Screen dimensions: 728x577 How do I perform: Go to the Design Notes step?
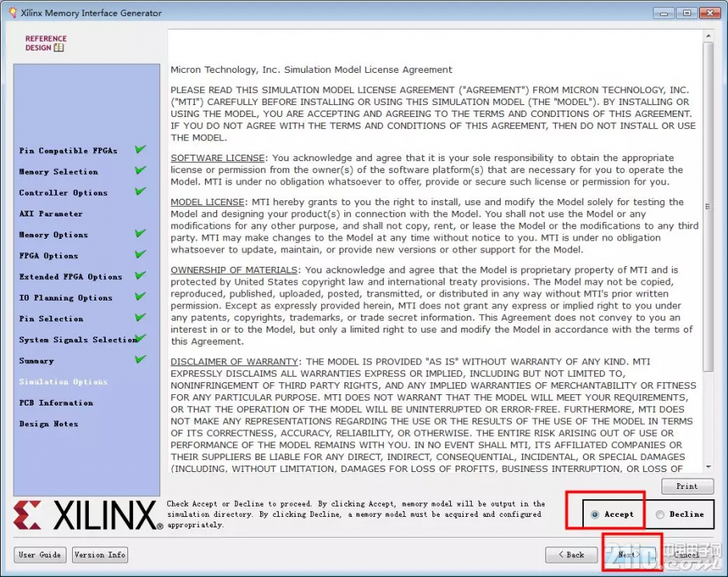(49, 424)
